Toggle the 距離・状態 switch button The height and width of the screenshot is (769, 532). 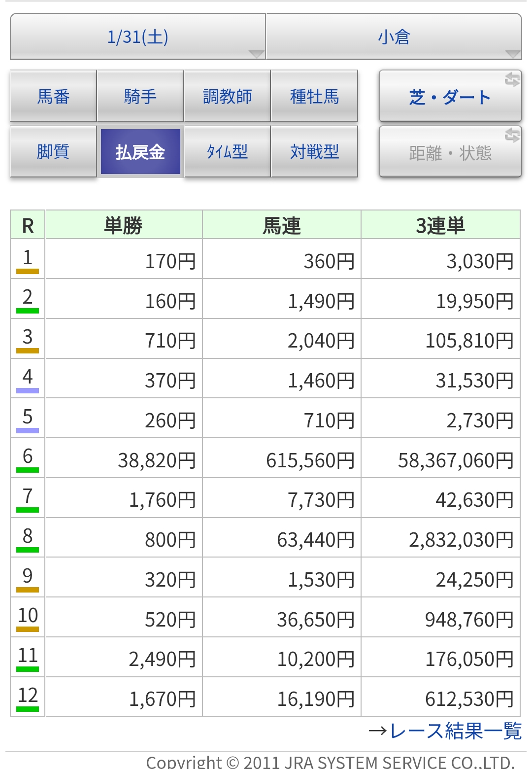tap(450, 152)
